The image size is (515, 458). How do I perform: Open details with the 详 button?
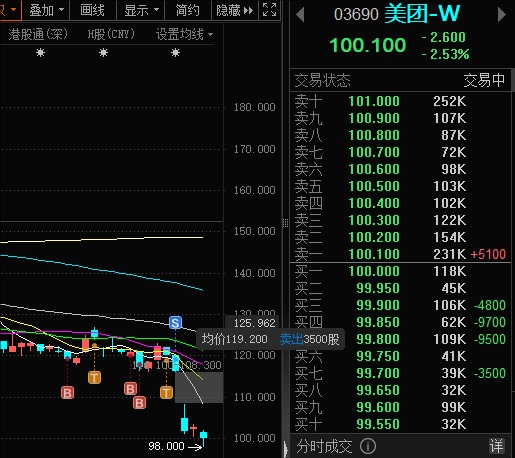[497, 446]
